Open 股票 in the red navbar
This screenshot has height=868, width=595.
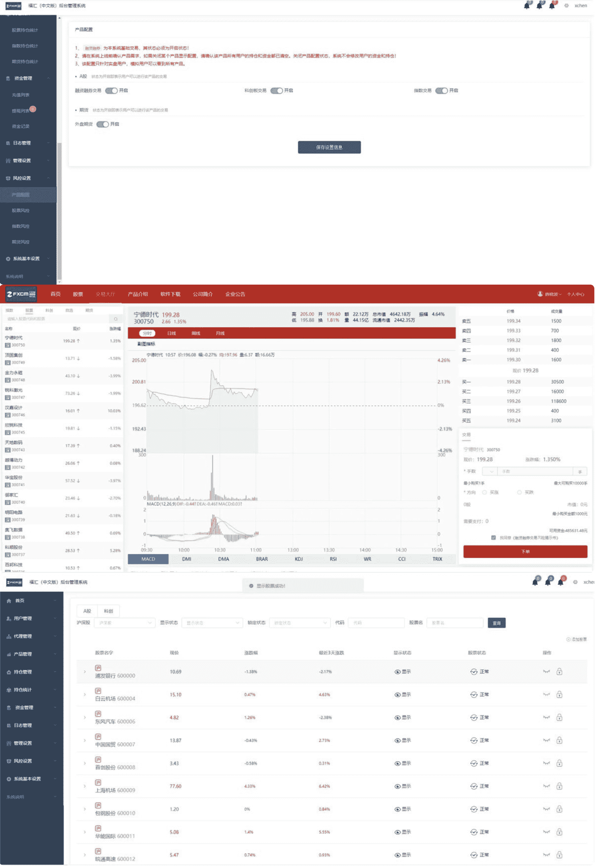(x=78, y=294)
